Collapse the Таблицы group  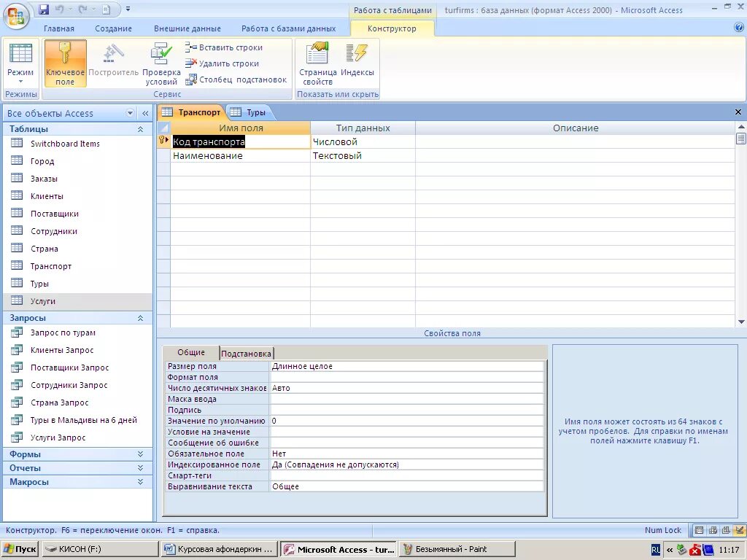pyautogui.click(x=140, y=129)
